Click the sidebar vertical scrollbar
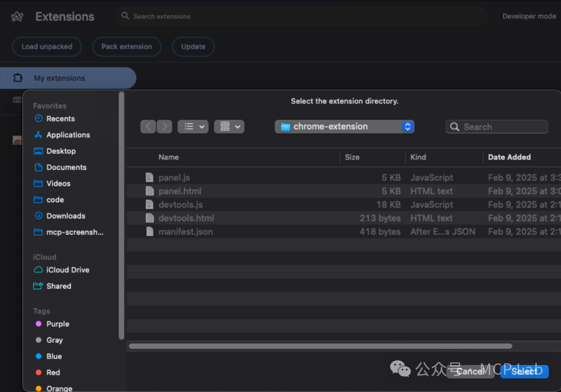This screenshot has height=392, width=561. point(121,216)
